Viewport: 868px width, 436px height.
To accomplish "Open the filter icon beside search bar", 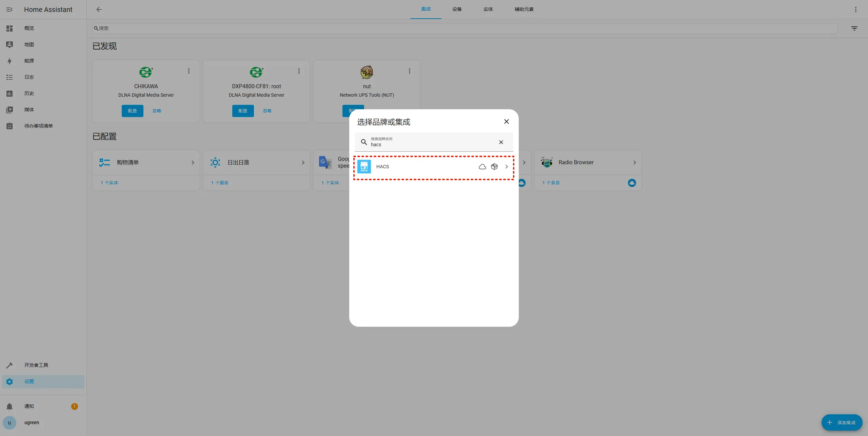I will [854, 29].
